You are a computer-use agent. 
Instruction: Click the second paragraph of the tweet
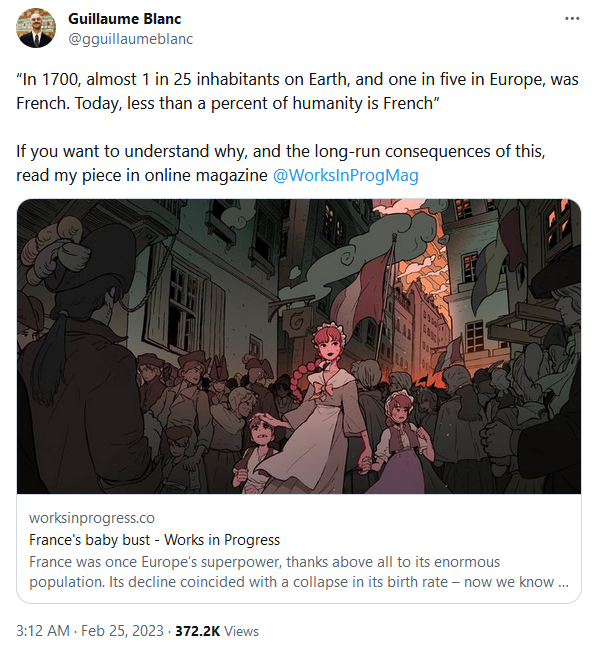point(280,163)
